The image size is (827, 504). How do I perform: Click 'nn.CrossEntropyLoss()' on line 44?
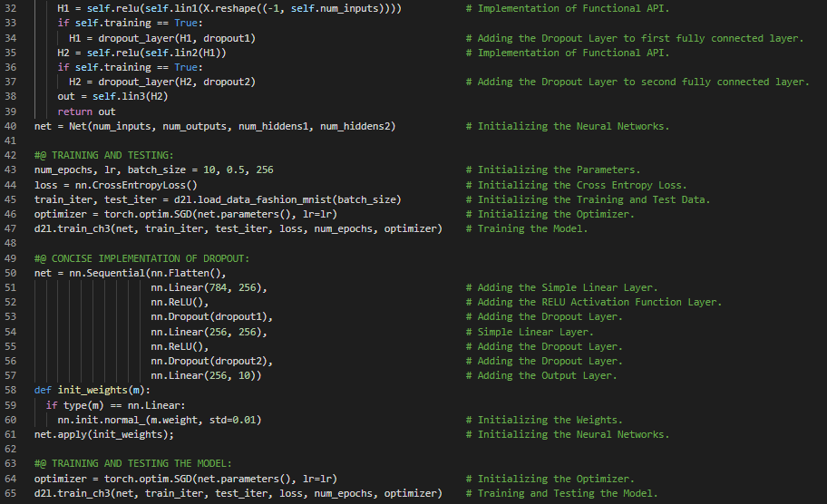click(x=136, y=185)
